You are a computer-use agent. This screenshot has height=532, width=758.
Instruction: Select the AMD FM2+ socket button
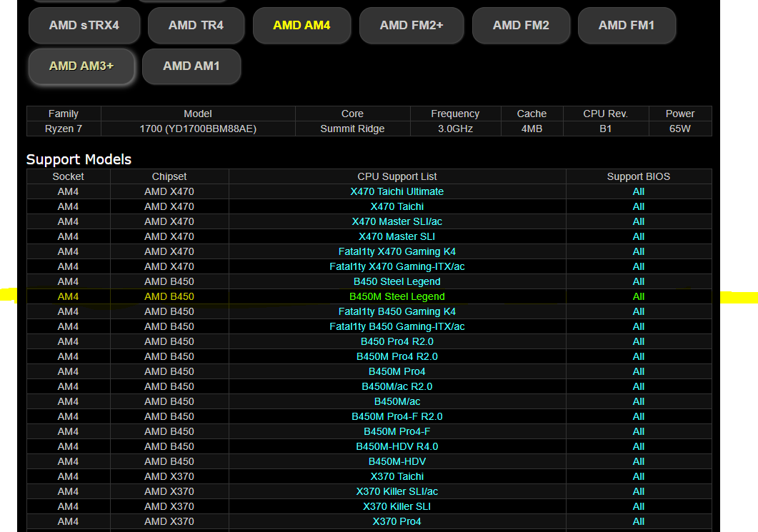coord(412,25)
